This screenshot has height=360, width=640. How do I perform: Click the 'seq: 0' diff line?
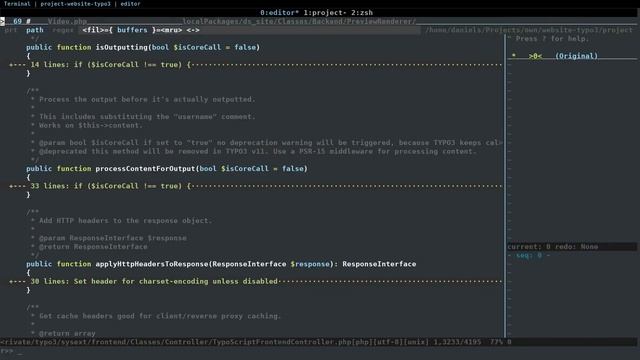click(x=529, y=256)
